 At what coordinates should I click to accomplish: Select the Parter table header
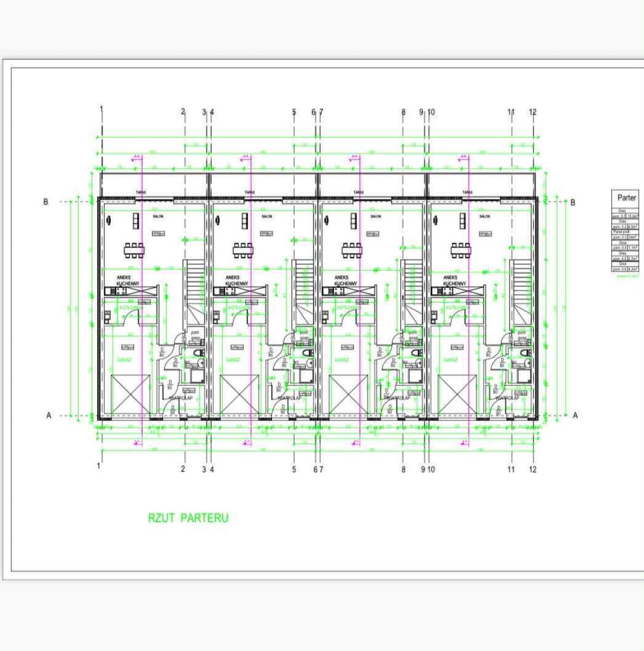pos(627,198)
